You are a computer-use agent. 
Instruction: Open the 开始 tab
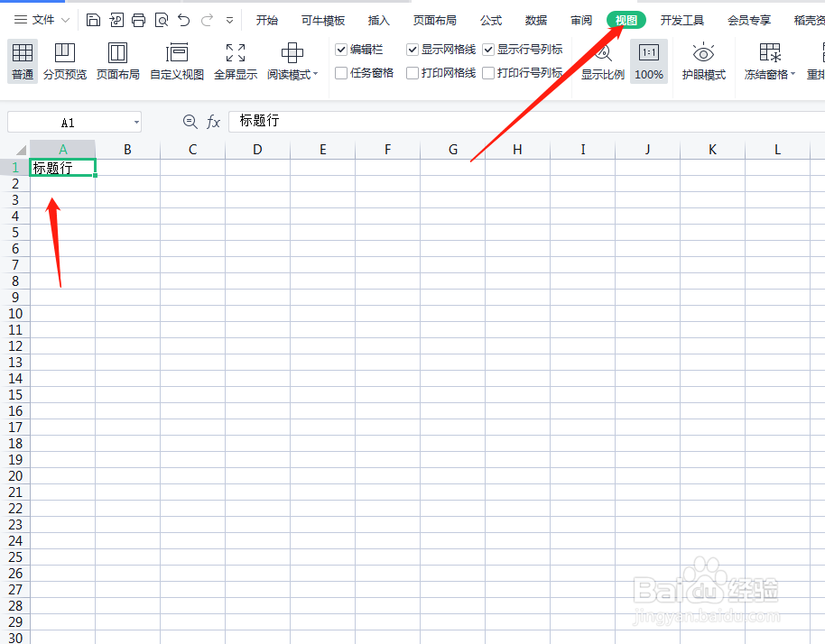coord(267,21)
